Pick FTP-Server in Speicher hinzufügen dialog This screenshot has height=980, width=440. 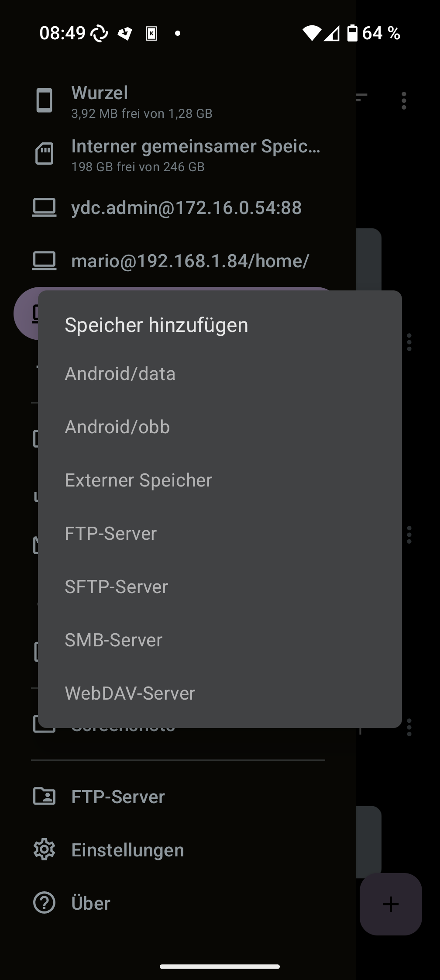point(220,534)
